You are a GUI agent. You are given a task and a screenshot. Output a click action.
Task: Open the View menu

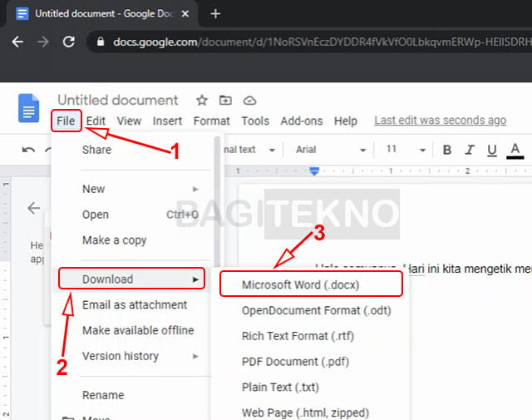pos(129,121)
